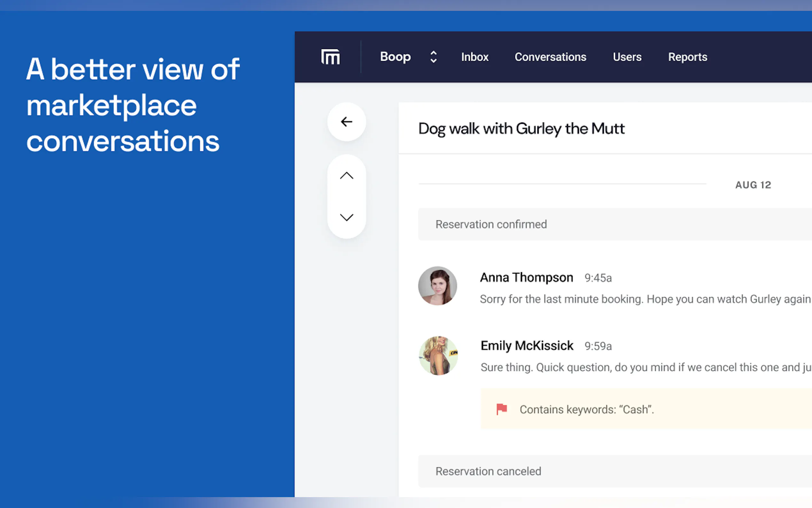Click the Reservation confirmed event row
The width and height of the screenshot is (812, 508).
[491, 224]
